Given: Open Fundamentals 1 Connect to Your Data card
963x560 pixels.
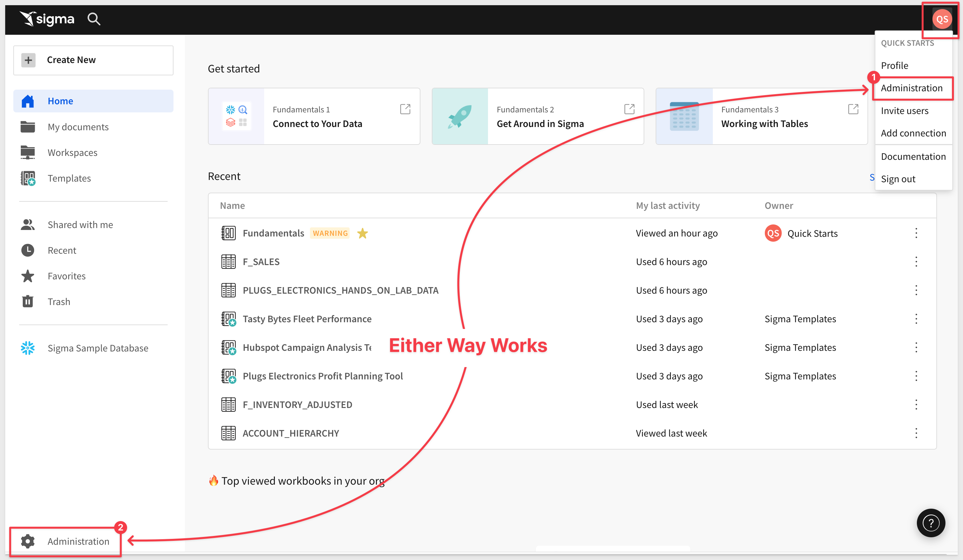Looking at the screenshot, I should [314, 116].
